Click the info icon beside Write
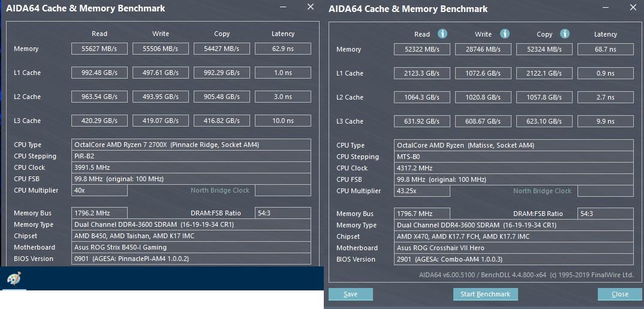The width and height of the screenshot is (644, 309). click(x=505, y=34)
